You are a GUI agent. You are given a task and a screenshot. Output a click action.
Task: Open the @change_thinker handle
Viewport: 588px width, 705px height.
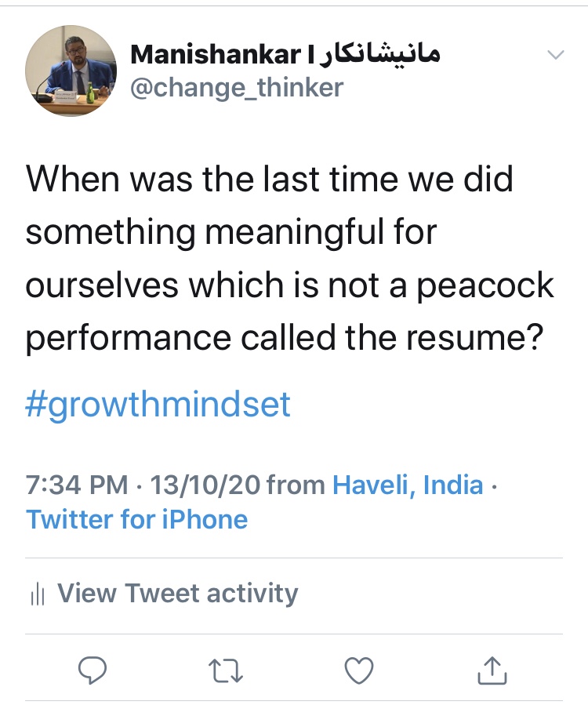236,88
